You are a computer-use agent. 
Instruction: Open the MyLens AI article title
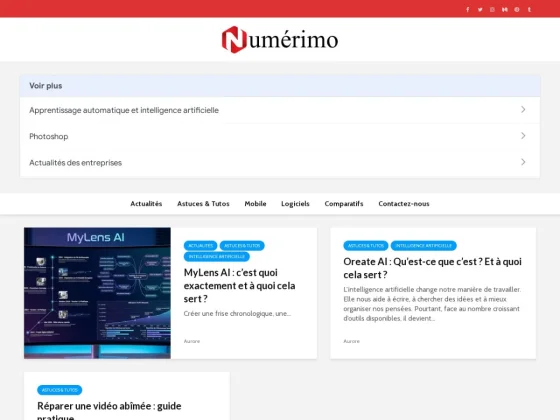[x=239, y=286]
